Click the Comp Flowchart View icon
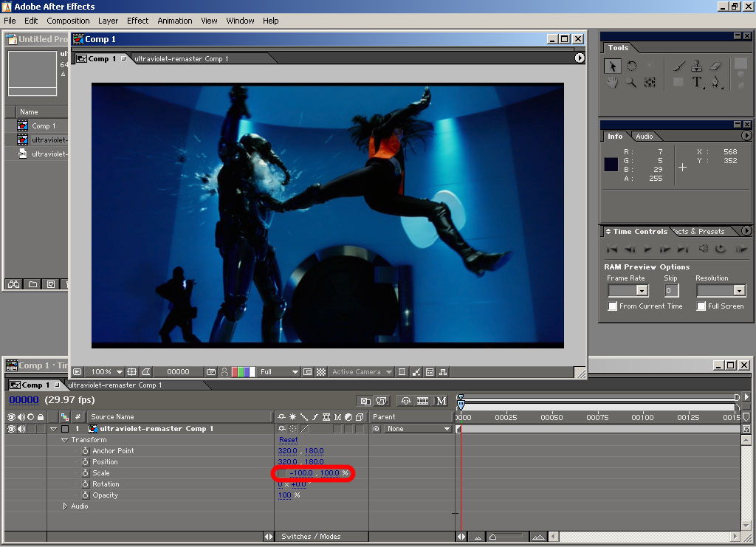 (x=443, y=372)
